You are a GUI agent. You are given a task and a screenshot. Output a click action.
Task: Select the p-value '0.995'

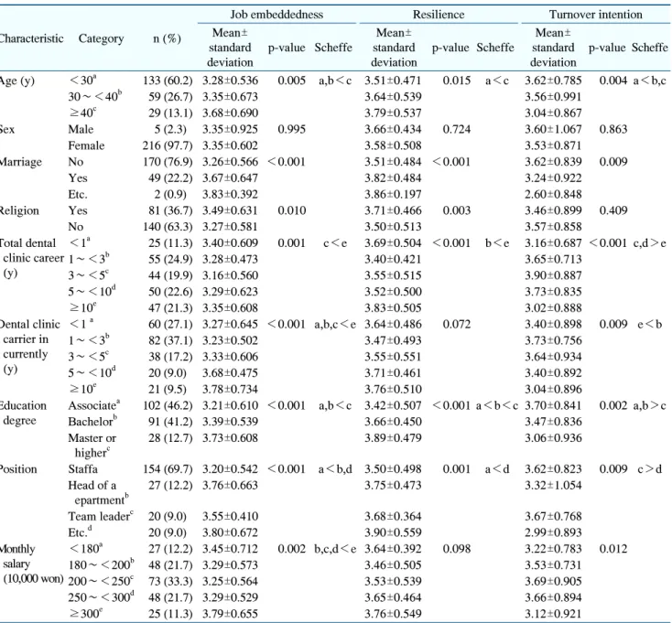(291, 129)
